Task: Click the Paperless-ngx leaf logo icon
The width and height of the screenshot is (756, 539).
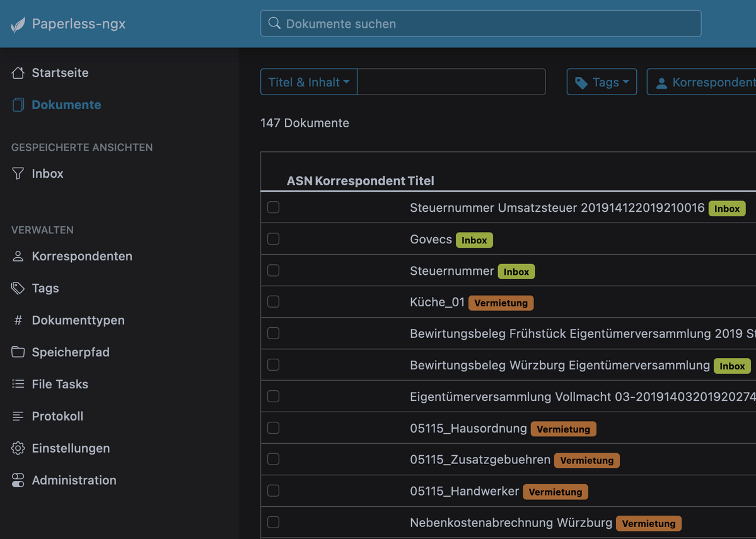Action: click(18, 25)
